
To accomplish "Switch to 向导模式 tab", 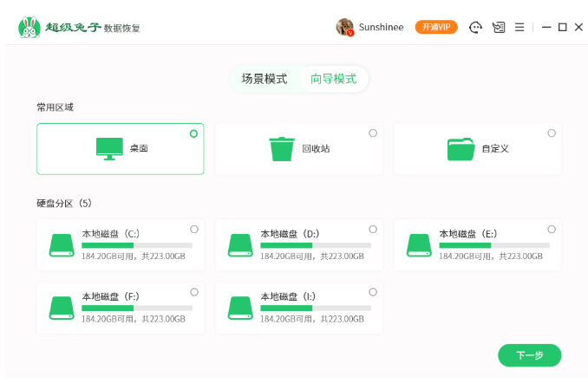I will [334, 79].
